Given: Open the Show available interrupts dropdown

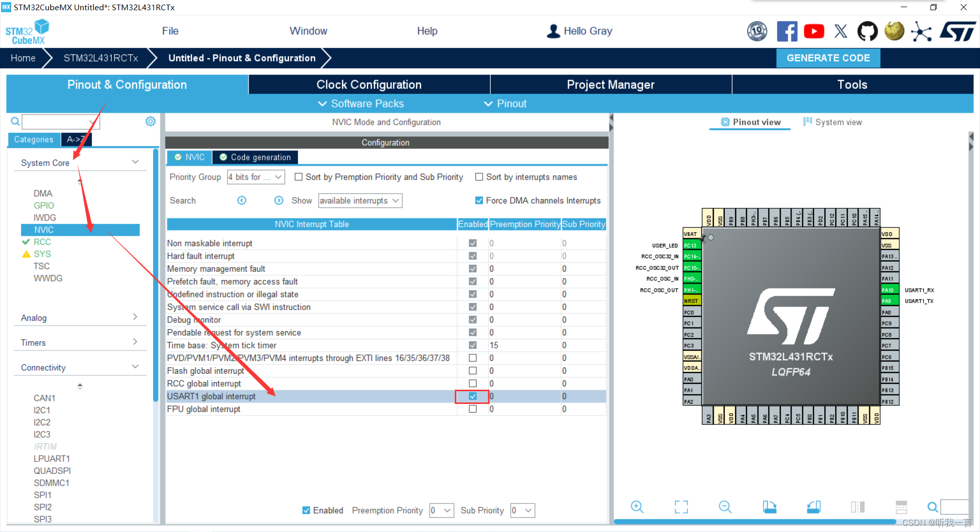Looking at the screenshot, I should (x=360, y=200).
